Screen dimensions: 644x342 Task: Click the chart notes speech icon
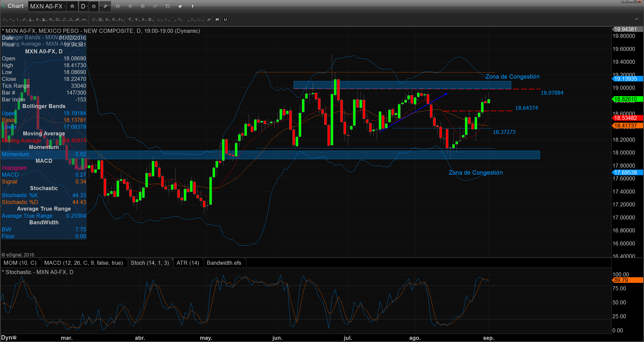(217, 20)
